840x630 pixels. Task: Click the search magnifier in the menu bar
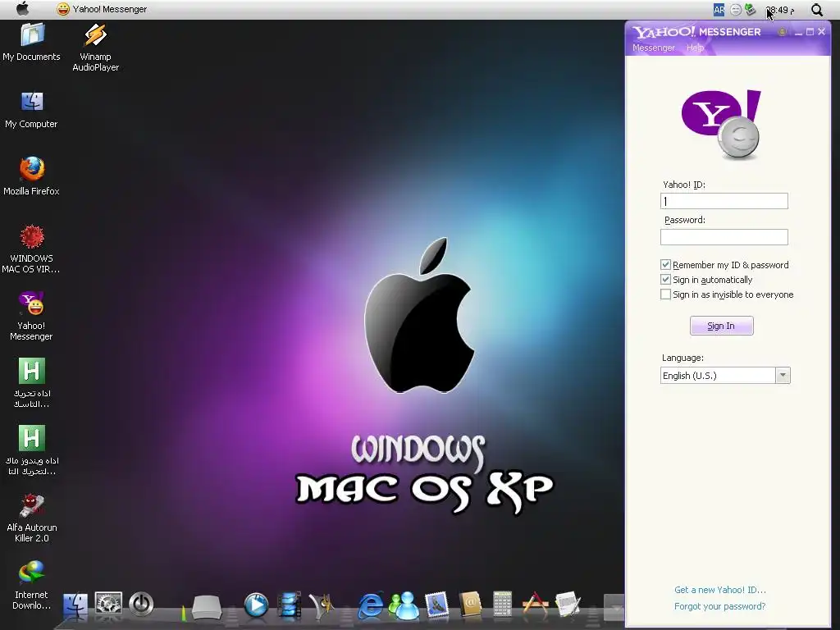(x=817, y=10)
